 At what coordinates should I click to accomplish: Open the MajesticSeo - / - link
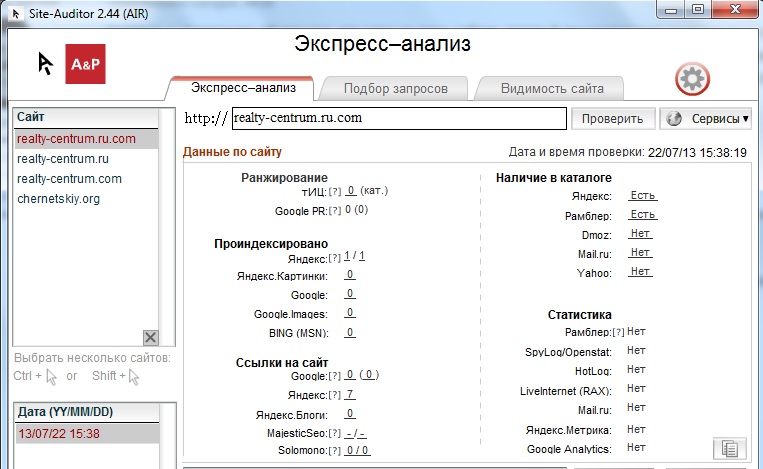[x=356, y=433]
